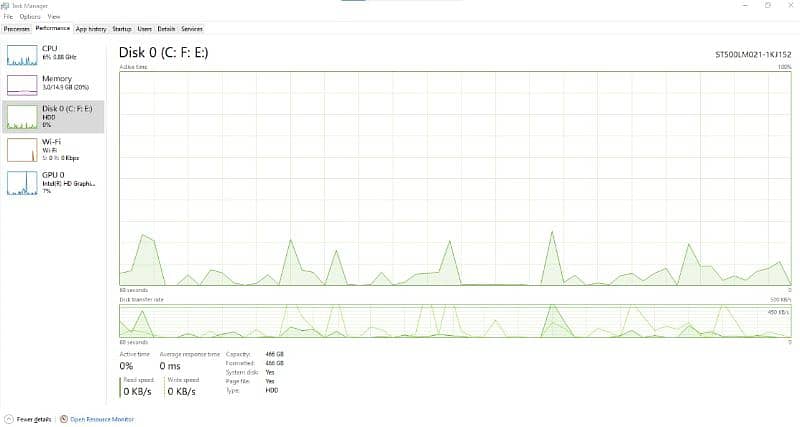Click the Resource Monitor icon
Viewport: 800px width, 427px height.
(x=64, y=419)
